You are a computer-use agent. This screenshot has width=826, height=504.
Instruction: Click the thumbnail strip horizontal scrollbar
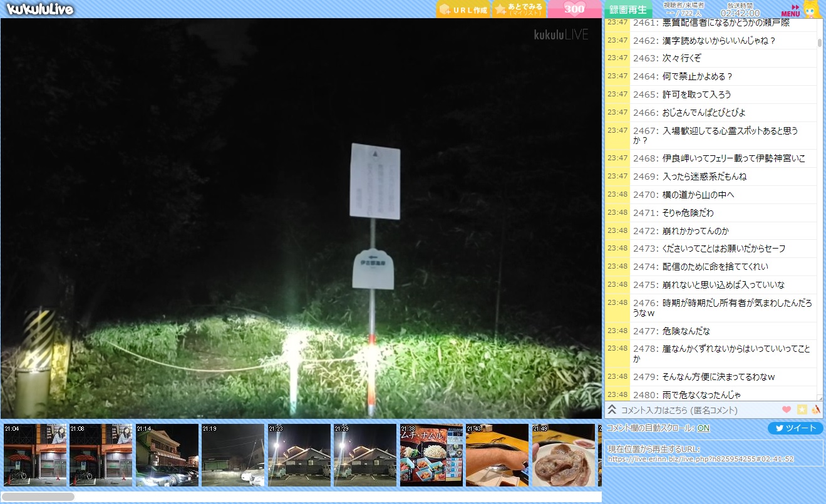(x=38, y=496)
